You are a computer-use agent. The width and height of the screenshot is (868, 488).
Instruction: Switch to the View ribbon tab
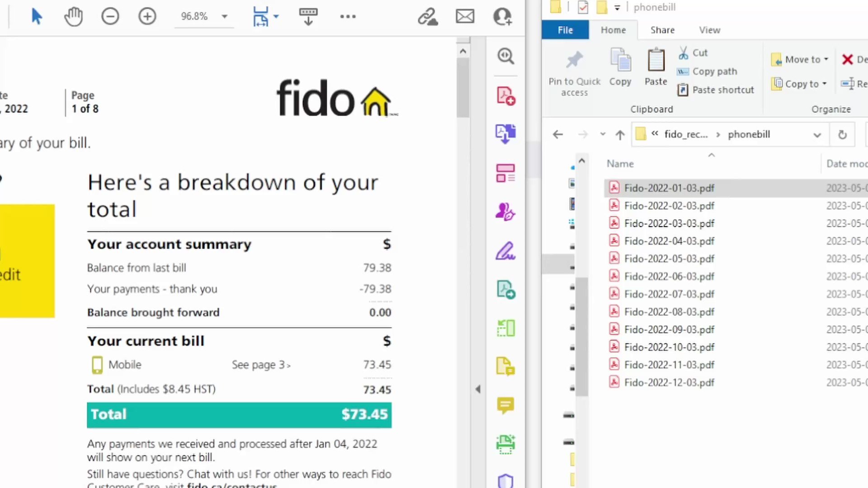[x=709, y=30]
